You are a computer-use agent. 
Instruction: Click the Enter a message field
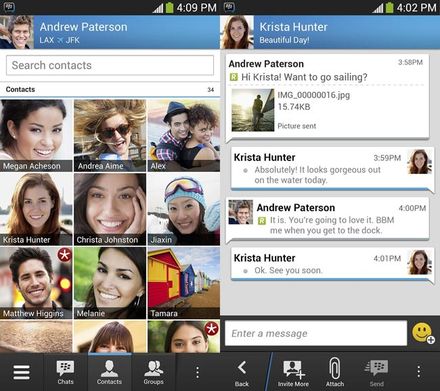(x=316, y=333)
